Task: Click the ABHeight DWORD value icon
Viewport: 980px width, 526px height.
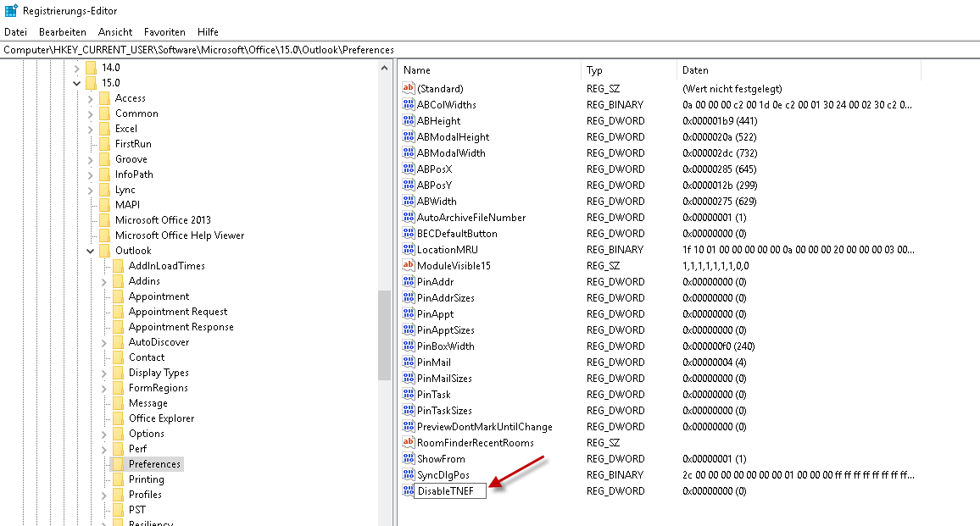Action: point(408,120)
